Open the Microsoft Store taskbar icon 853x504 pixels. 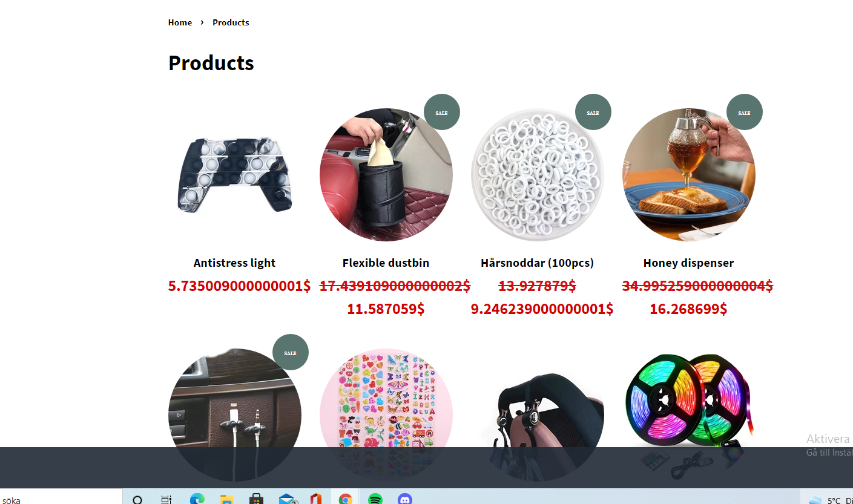256,499
